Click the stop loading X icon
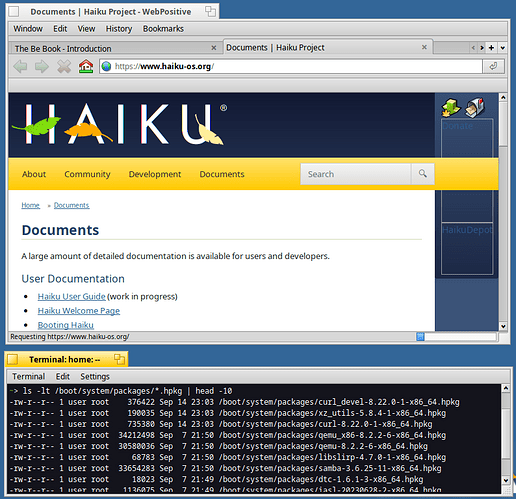The height and width of the screenshot is (499, 516). [x=64, y=66]
